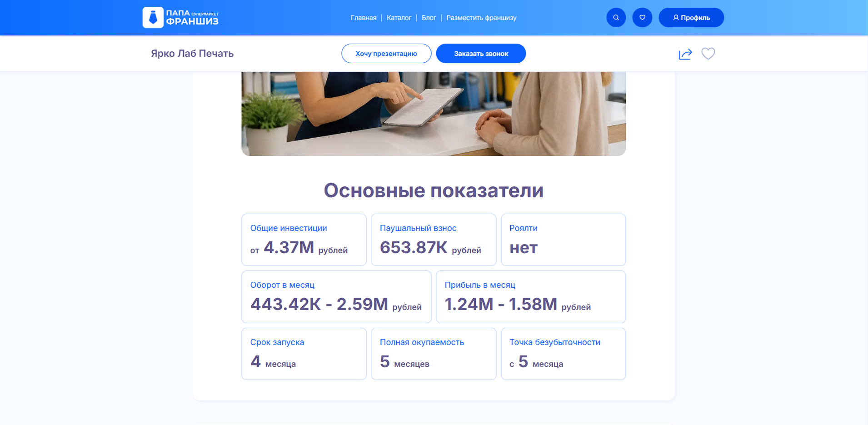Click the royalty value нет
868x425 pixels.
[x=524, y=248]
